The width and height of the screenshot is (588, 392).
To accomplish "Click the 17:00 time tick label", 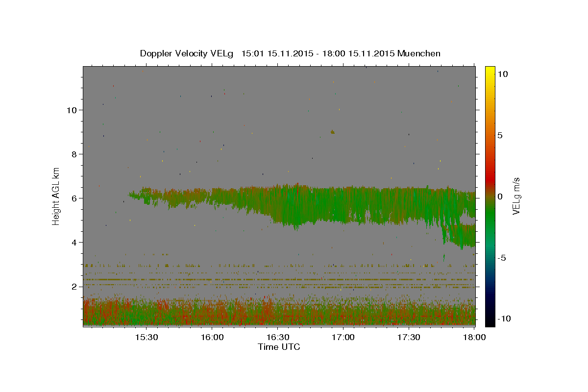I will pyautogui.click(x=343, y=338).
